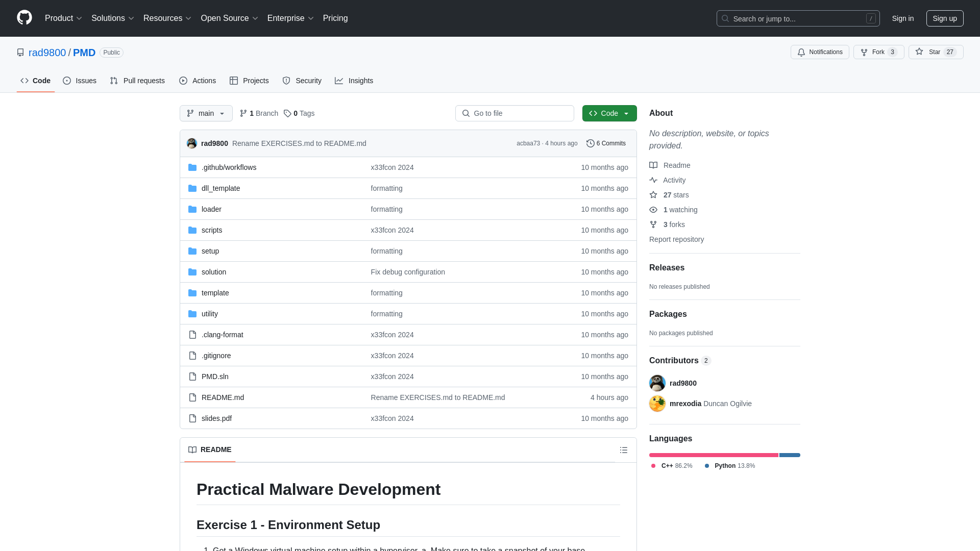Image resolution: width=980 pixels, height=551 pixels.
Task: Expand the Enterprise menu
Action: [x=290, y=18]
